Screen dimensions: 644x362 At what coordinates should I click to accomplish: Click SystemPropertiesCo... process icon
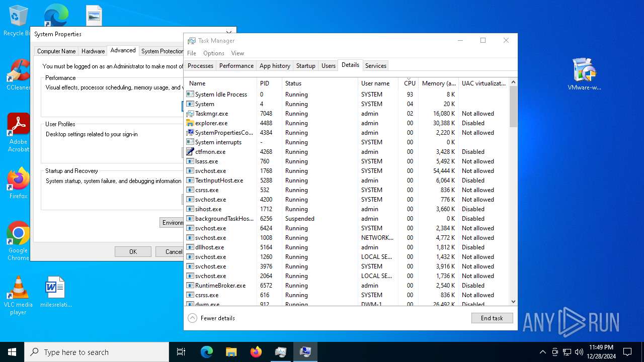tap(190, 133)
